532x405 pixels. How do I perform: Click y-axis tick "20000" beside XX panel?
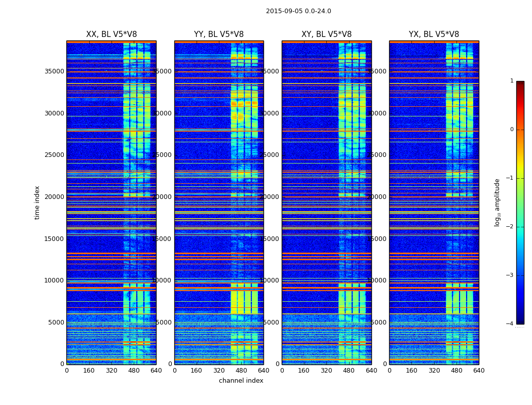(54, 197)
